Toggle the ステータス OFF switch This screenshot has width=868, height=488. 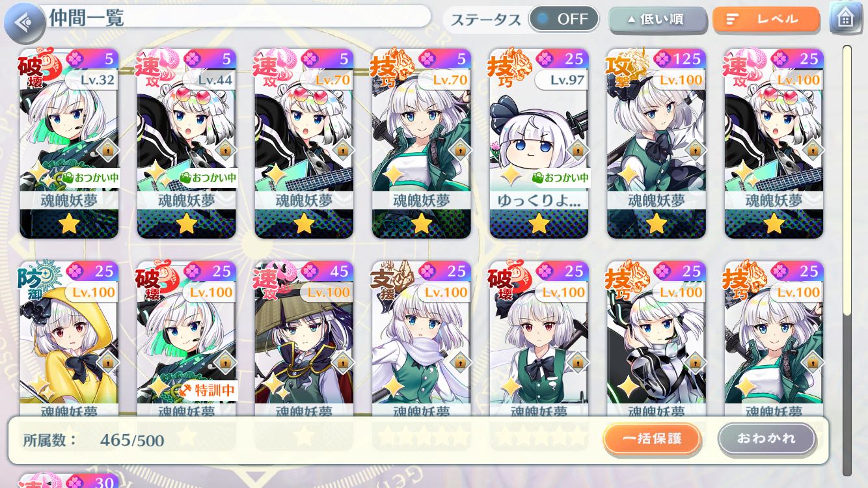pos(563,19)
